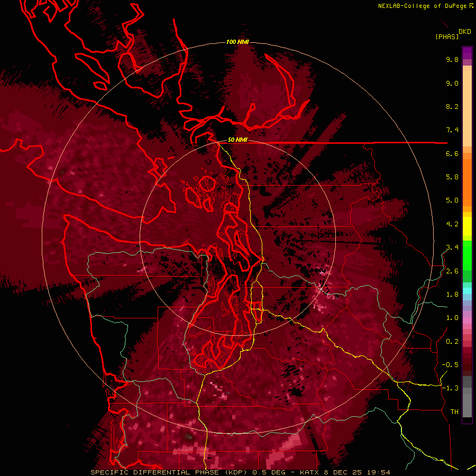Click the NEXLAB-College of DuPage label
Image resolution: width=476 pixels, height=476 pixels.
(x=422, y=6)
